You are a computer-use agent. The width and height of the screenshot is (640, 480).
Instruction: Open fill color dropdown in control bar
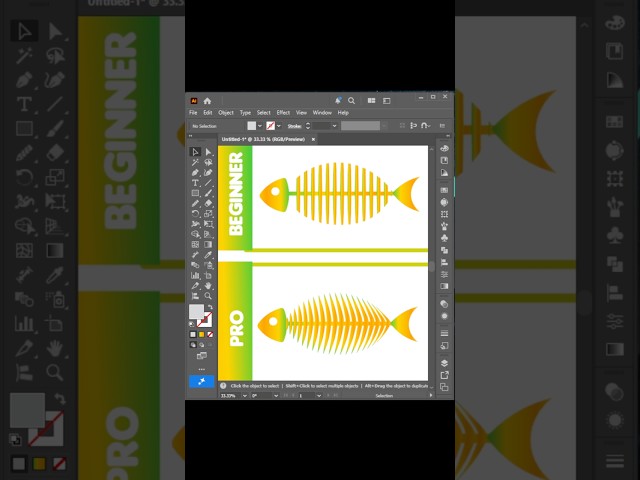pos(260,126)
